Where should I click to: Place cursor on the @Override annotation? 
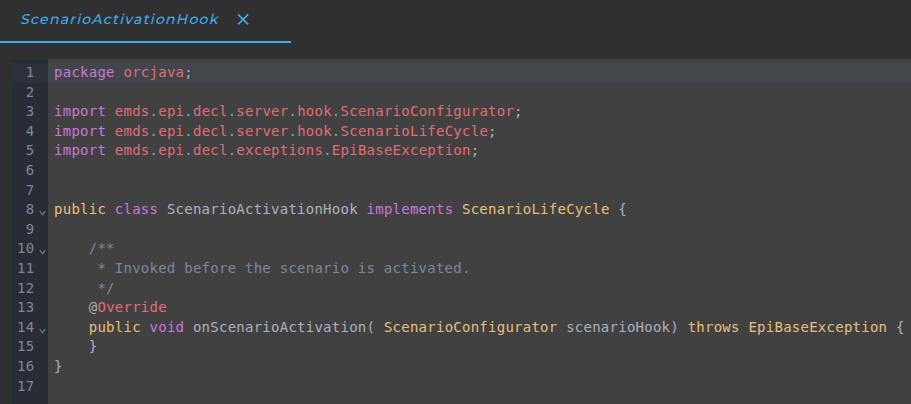coord(128,307)
